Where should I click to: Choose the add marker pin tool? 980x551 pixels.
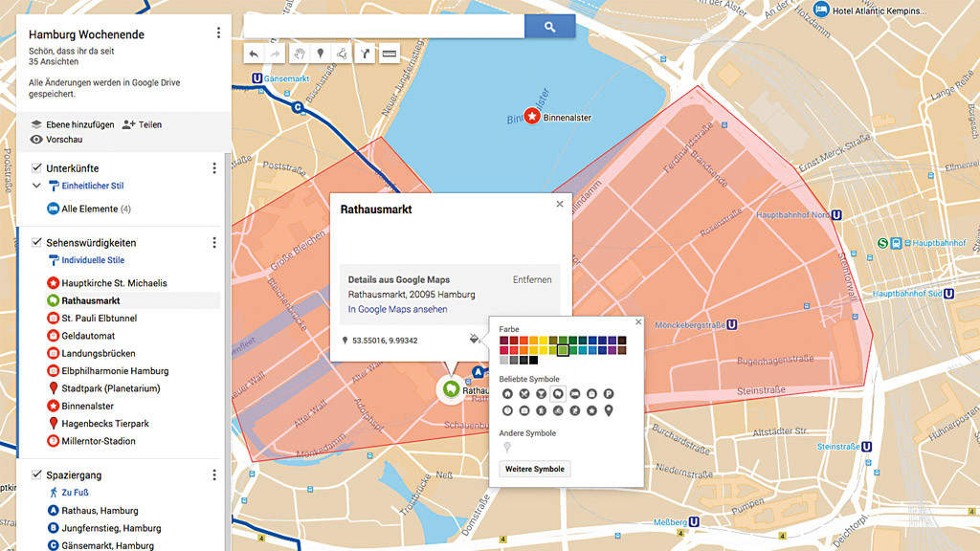[x=321, y=55]
